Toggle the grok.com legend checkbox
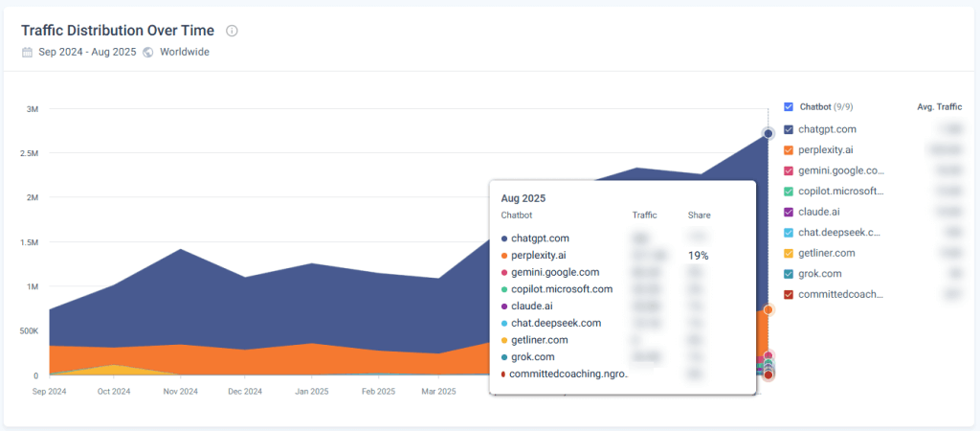 coord(789,273)
